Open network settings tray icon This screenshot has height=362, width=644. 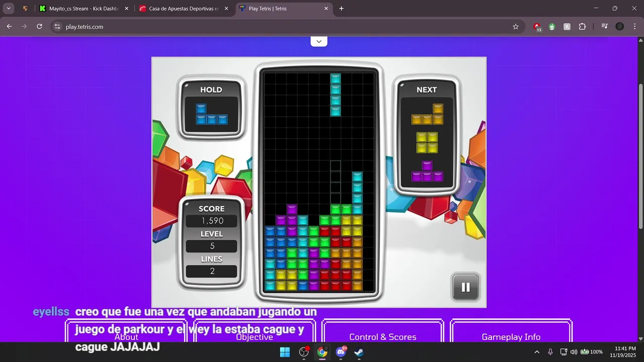[x=563, y=352]
